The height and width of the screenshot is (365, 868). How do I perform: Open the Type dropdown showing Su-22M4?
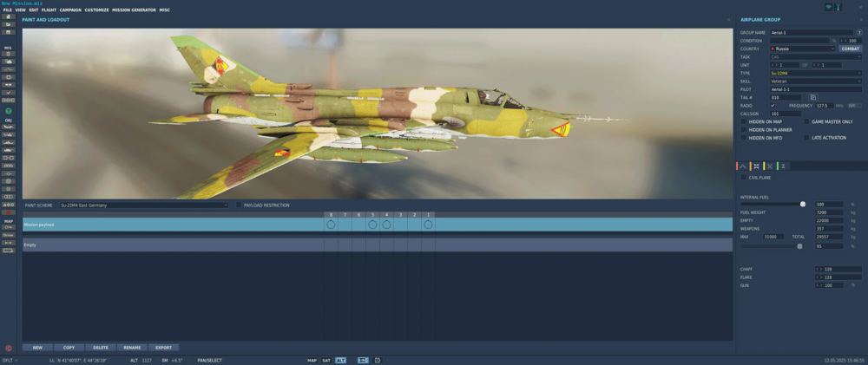click(x=816, y=73)
